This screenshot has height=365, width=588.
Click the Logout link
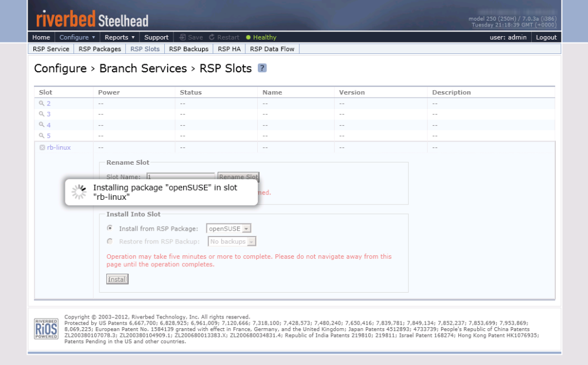[x=546, y=37]
